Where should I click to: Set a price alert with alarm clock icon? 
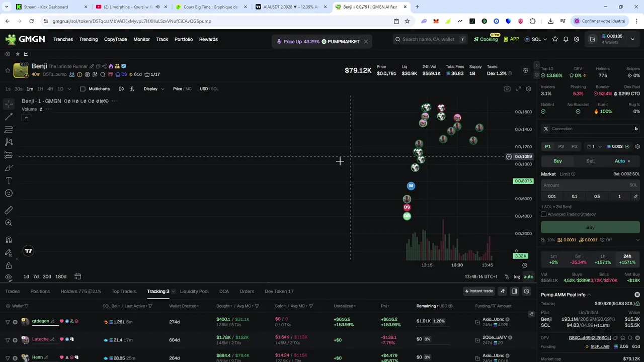coord(525,70)
